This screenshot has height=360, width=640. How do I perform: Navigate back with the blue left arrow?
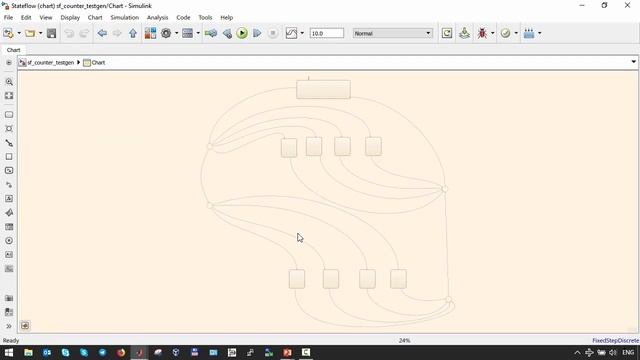click(102, 33)
